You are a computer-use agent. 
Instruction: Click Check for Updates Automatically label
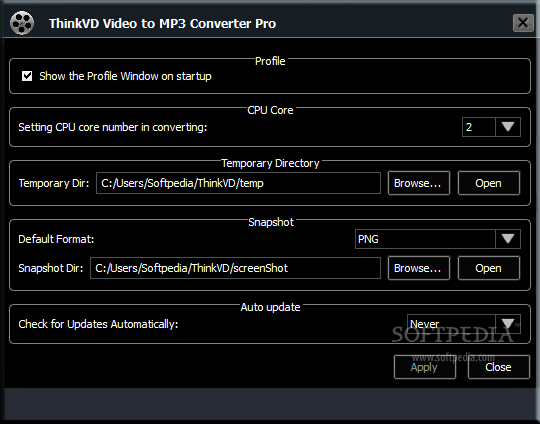click(98, 324)
